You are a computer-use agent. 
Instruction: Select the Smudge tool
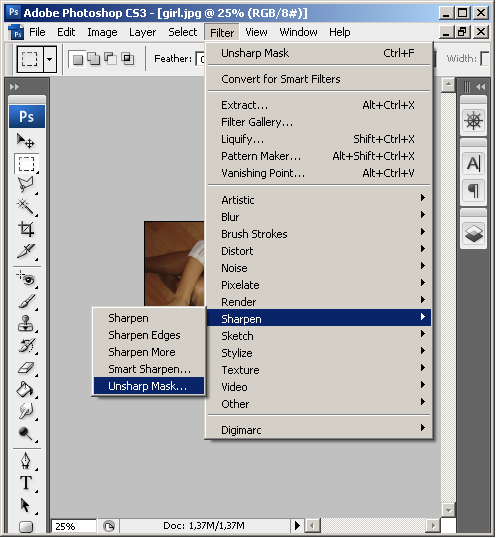click(26, 411)
